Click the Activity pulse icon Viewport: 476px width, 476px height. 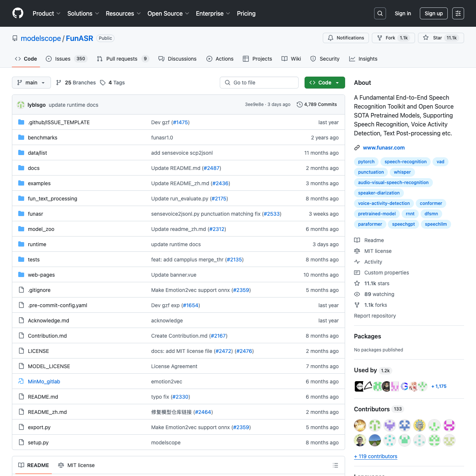tap(357, 262)
